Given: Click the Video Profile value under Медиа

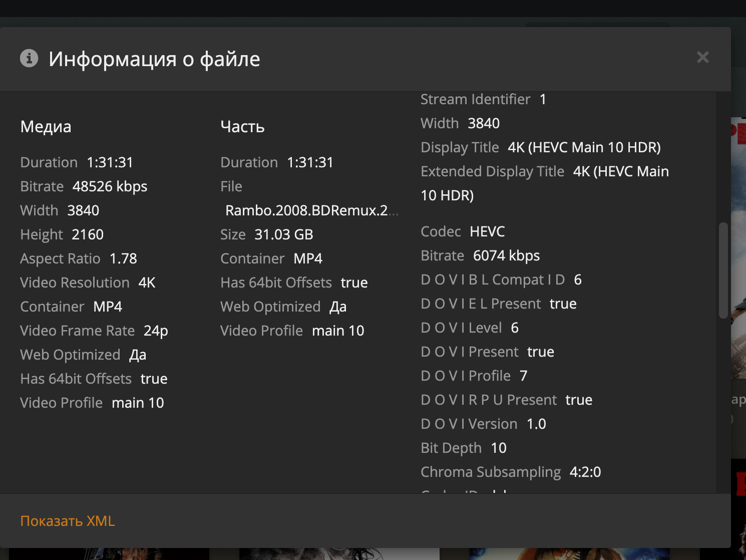Looking at the screenshot, I should [x=138, y=403].
